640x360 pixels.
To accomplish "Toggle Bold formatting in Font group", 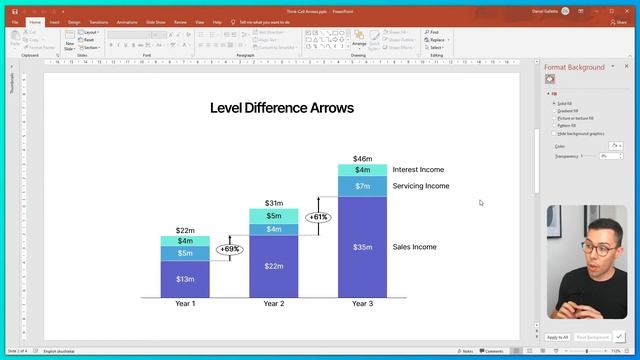I will click(x=111, y=45).
